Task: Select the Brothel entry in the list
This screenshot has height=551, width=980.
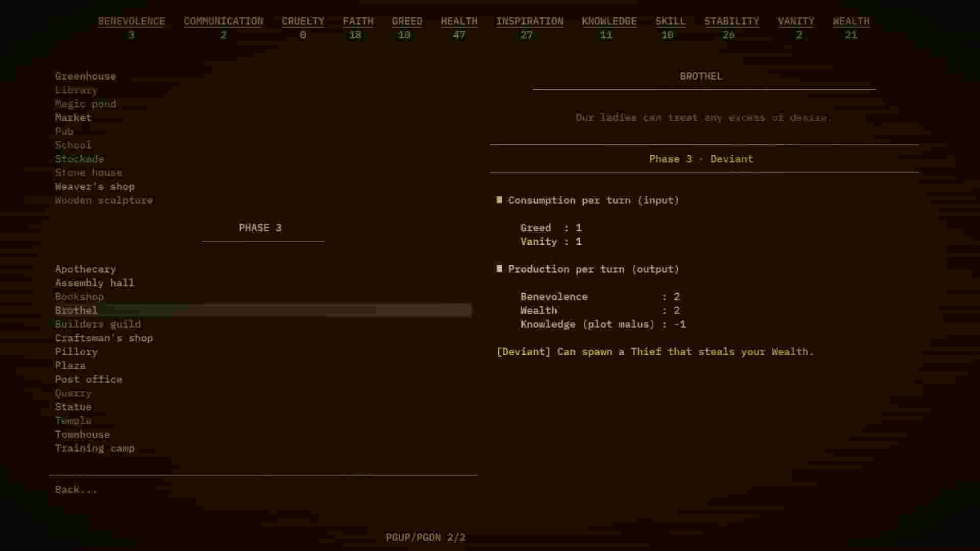Action: pyautogui.click(x=76, y=310)
